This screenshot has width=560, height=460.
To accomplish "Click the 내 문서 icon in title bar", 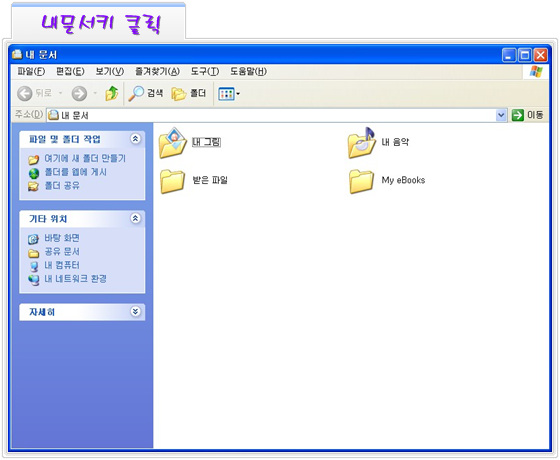I will click(x=17, y=54).
